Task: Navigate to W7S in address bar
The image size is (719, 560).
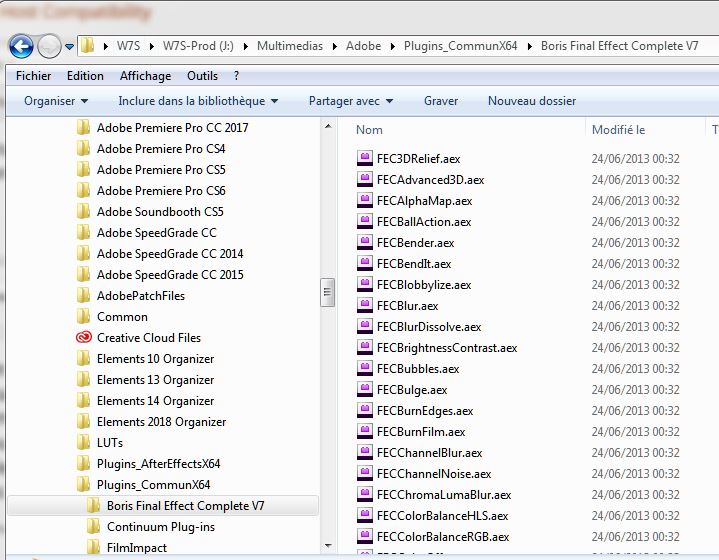Action: pyautogui.click(x=128, y=46)
